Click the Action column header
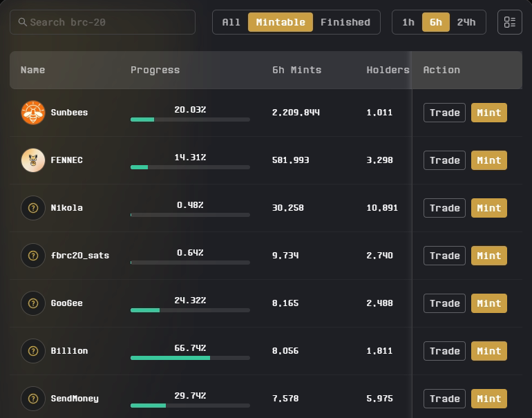 point(441,70)
